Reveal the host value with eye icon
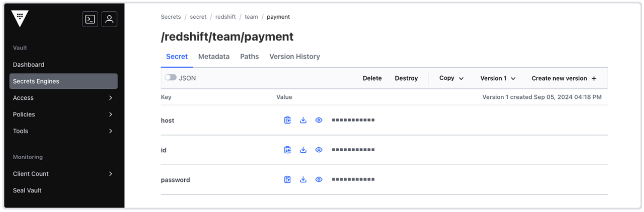Image resolution: width=644 pixels, height=212 pixels. tap(319, 120)
